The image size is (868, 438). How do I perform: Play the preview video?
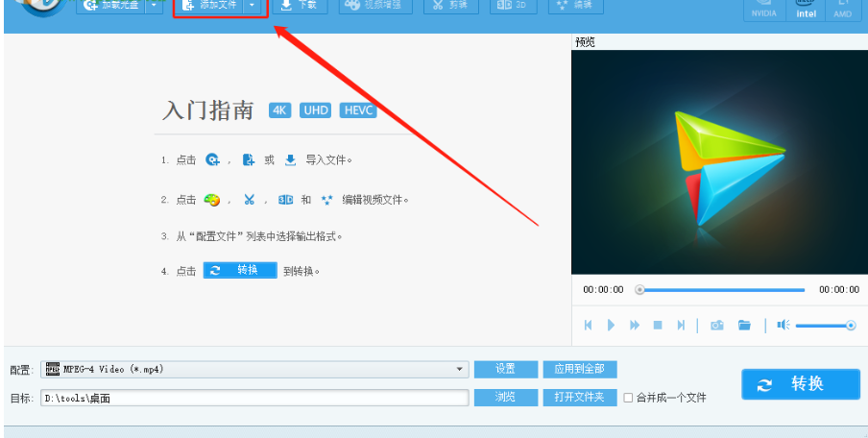[611, 325]
